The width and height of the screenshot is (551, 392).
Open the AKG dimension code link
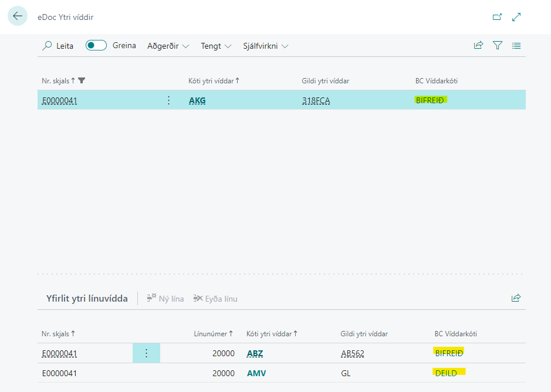click(x=197, y=100)
